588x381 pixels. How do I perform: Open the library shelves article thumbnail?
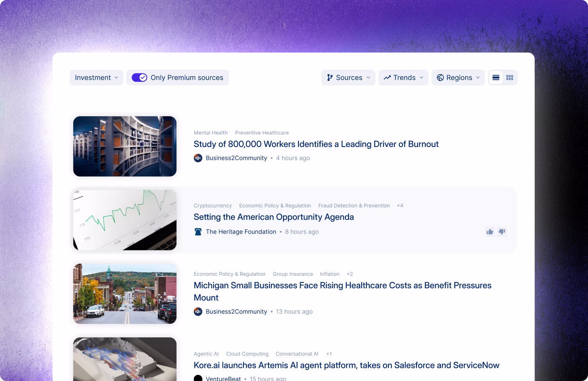pyautogui.click(x=125, y=146)
